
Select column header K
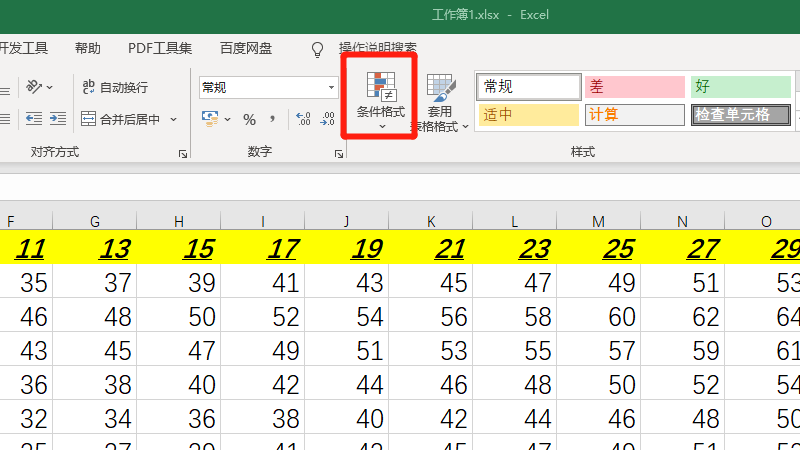pos(431,220)
